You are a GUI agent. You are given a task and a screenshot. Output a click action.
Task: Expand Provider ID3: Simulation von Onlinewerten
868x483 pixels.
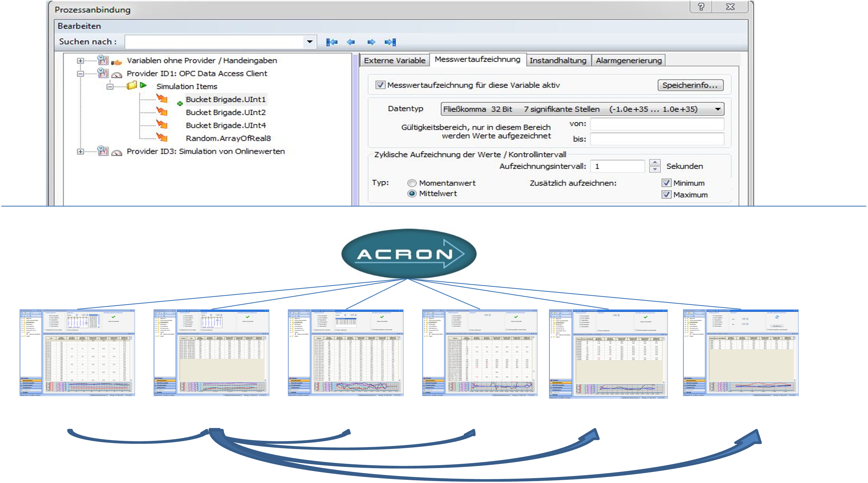80,151
